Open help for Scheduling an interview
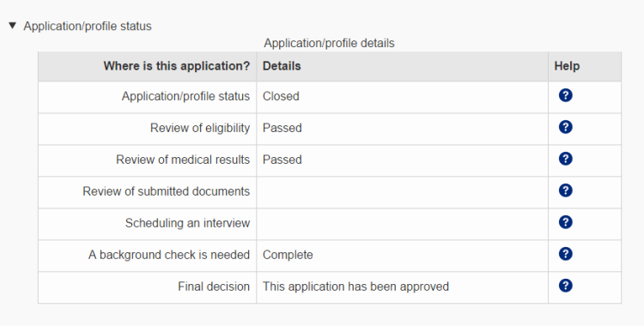The width and height of the screenshot is (644, 326). 565,222
